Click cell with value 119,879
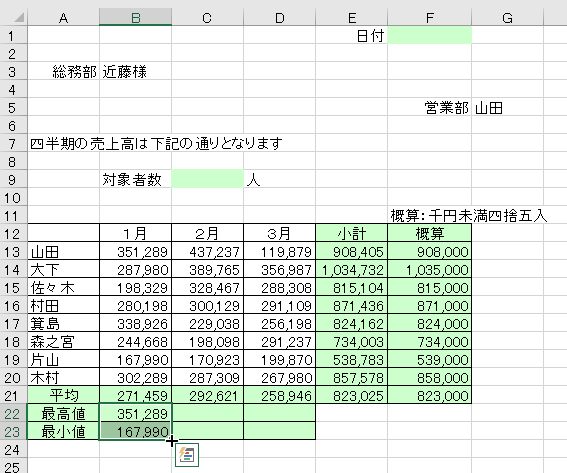 click(280, 251)
